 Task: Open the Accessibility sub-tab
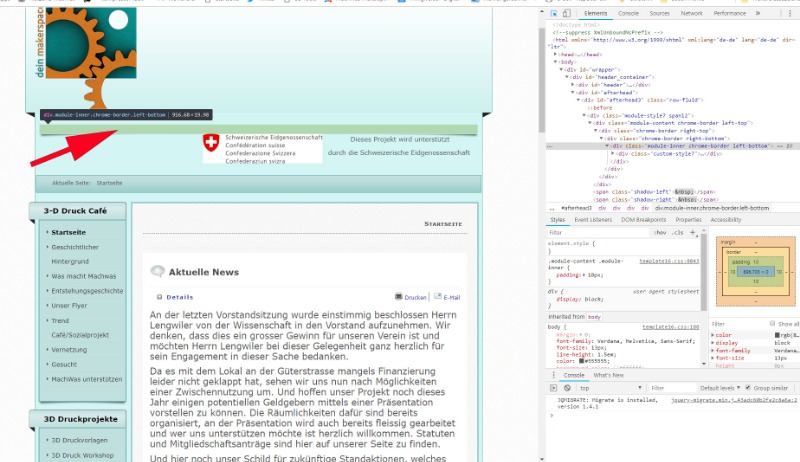[726, 220]
